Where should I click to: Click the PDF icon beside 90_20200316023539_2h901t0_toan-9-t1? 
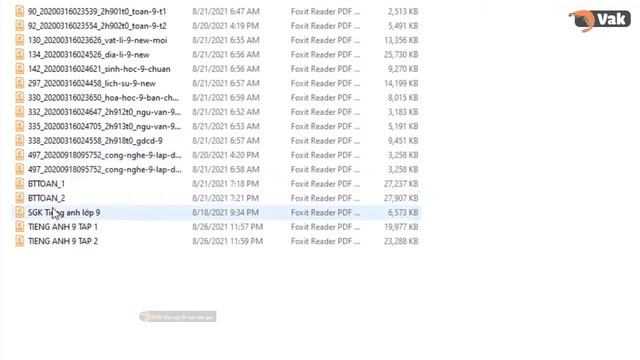pyautogui.click(x=20, y=11)
